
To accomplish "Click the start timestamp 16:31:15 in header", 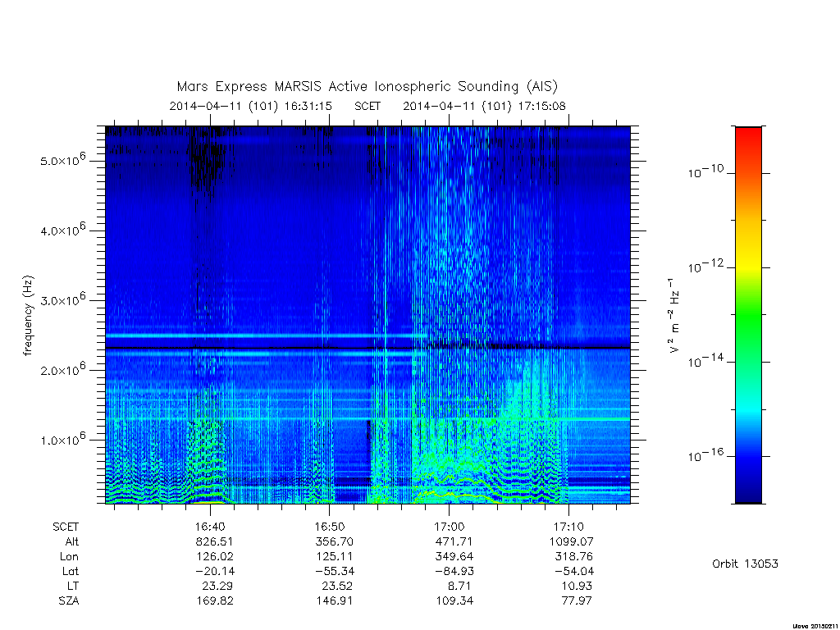I will pos(308,106).
